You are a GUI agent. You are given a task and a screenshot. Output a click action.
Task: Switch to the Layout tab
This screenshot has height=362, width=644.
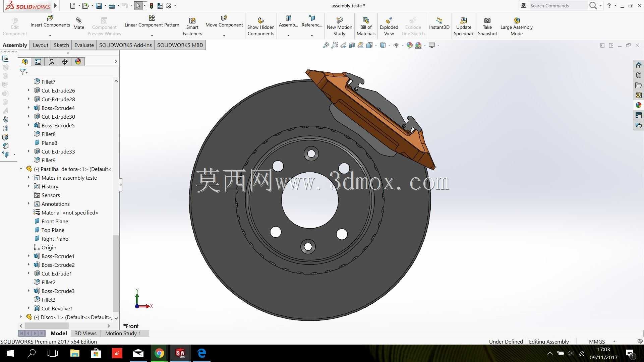40,45
